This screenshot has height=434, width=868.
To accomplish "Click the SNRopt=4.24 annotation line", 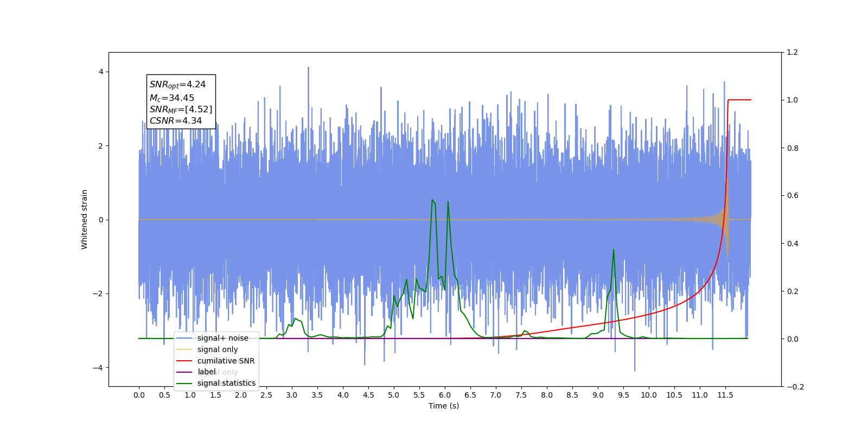I will click(178, 85).
